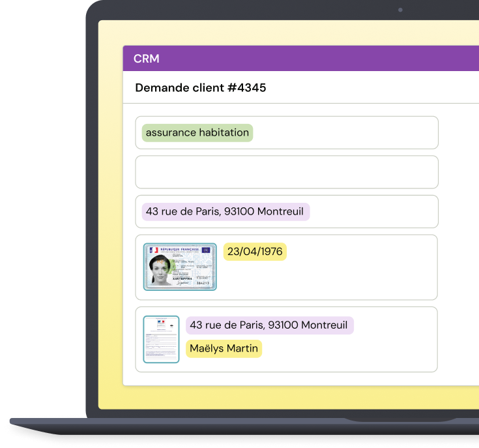The height and width of the screenshot is (448, 479).
Task: Click the address tag in the third field
Action: point(225,211)
